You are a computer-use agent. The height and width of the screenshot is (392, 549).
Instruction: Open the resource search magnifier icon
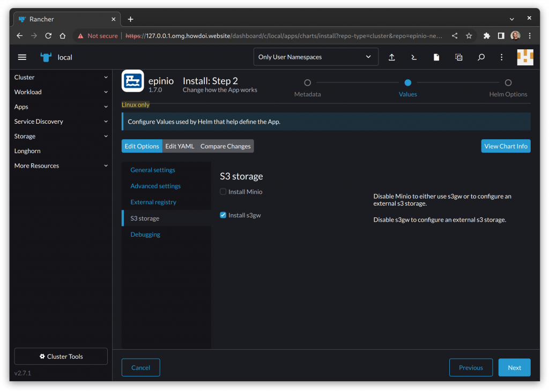pyautogui.click(x=481, y=57)
